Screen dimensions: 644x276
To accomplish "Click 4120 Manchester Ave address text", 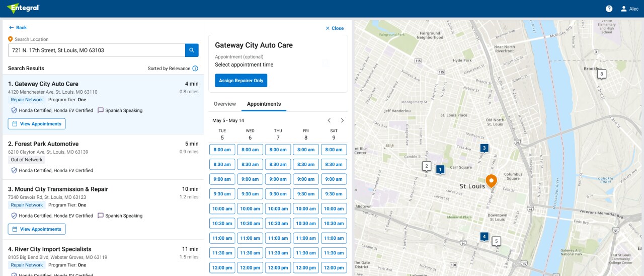I will (x=53, y=92).
